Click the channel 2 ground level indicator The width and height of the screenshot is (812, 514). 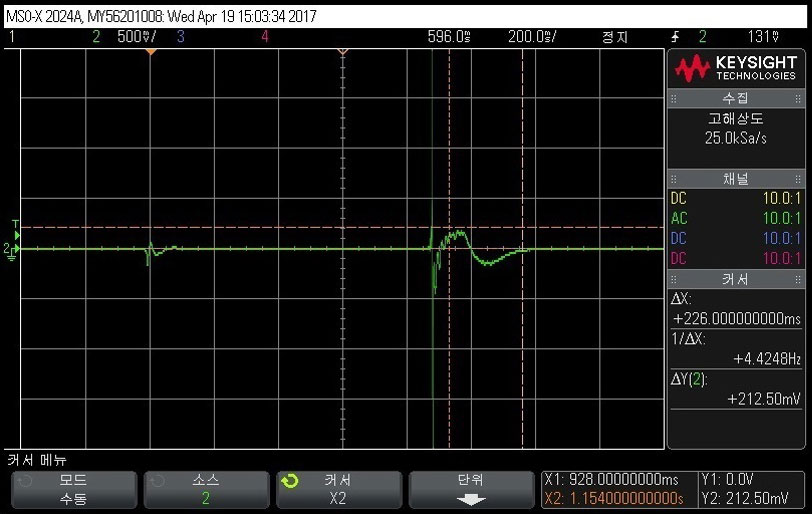[x=11, y=249]
